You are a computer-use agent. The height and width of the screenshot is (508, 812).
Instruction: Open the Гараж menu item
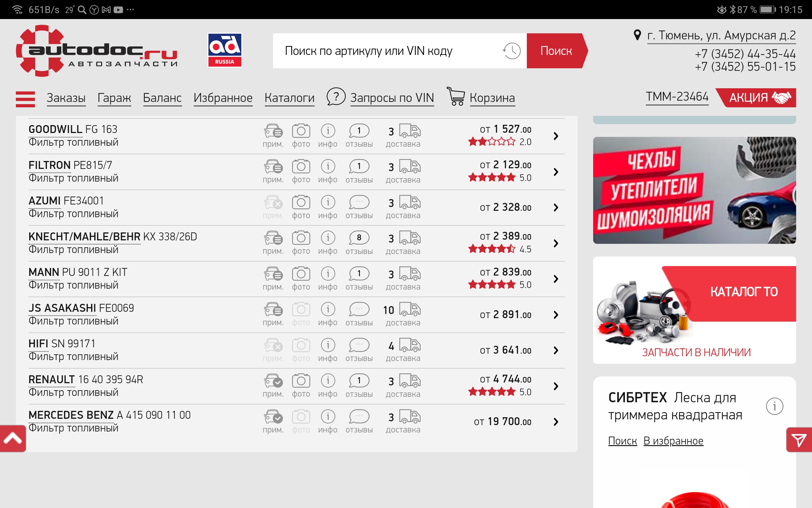tap(114, 98)
